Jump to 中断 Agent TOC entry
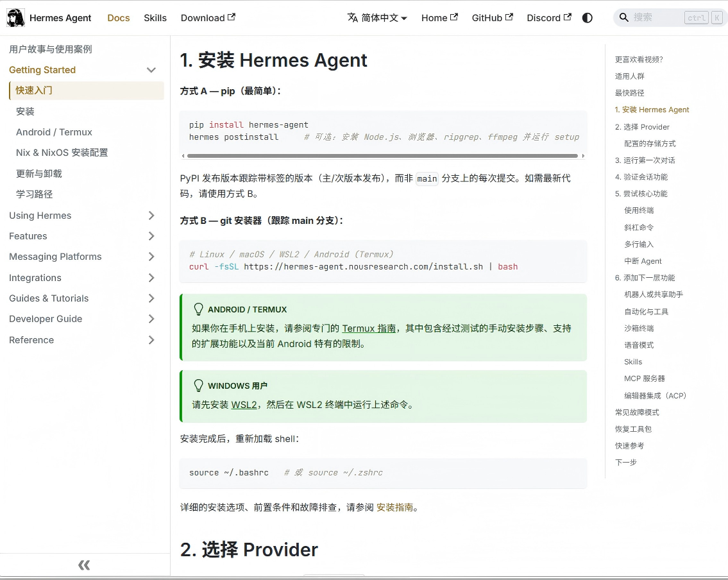Screen dimensions: 728x580 tap(643, 261)
